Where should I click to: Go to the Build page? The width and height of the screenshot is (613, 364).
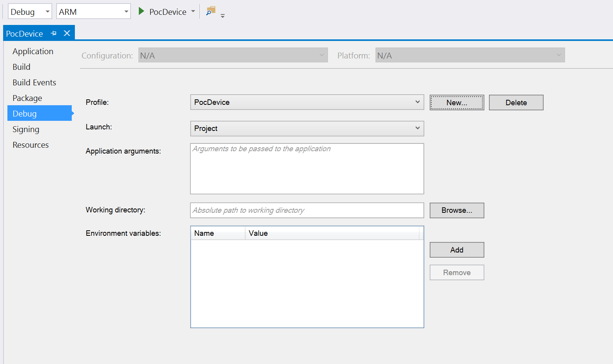(21, 67)
